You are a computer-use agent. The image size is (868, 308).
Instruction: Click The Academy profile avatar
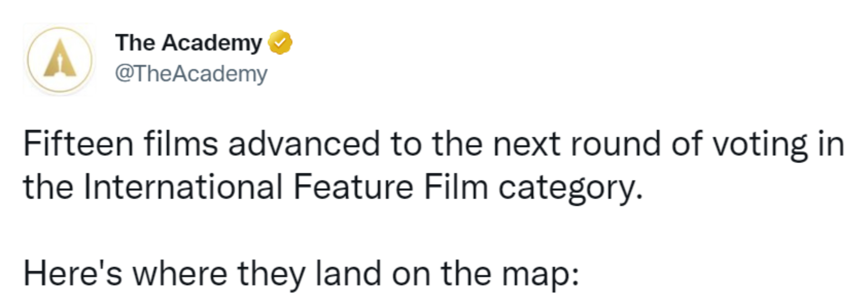pyautogui.click(x=60, y=59)
